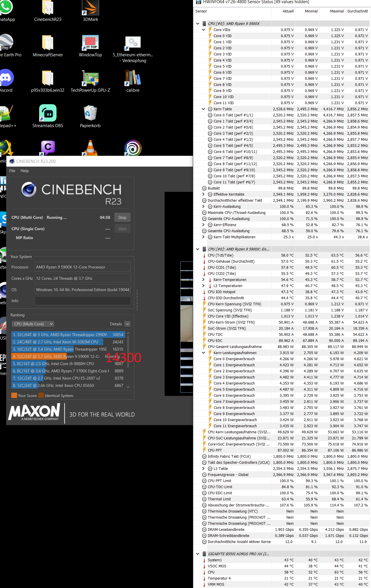Click the Processor name field
Viewport: 371px width, 588px height.
[83, 267]
